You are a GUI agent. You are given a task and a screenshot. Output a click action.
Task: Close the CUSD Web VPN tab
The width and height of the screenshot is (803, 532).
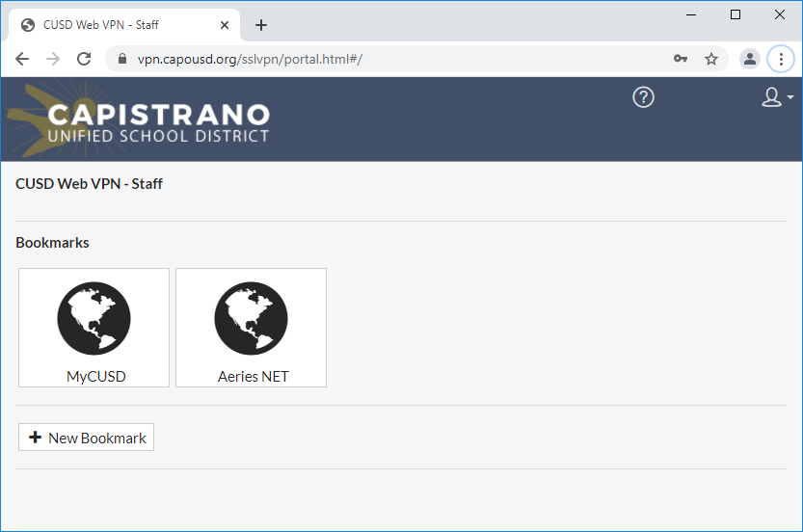pyautogui.click(x=225, y=25)
